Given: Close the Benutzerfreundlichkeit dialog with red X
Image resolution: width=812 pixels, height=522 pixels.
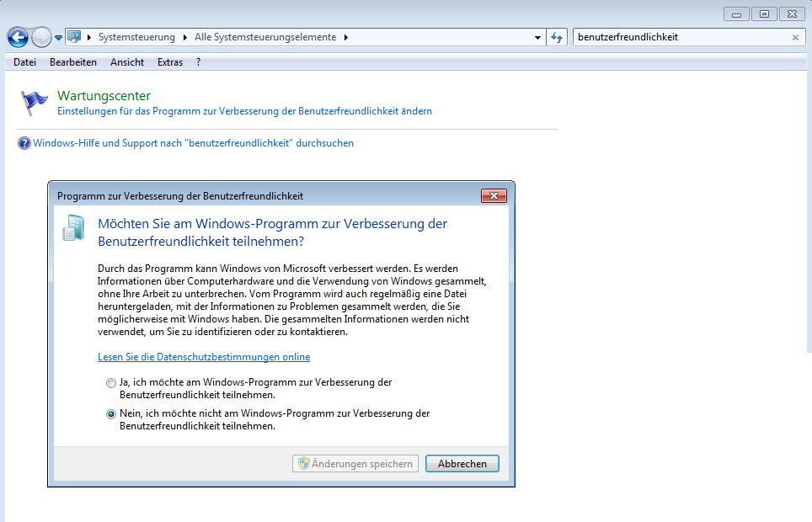Looking at the screenshot, I should tap(493, 195).
